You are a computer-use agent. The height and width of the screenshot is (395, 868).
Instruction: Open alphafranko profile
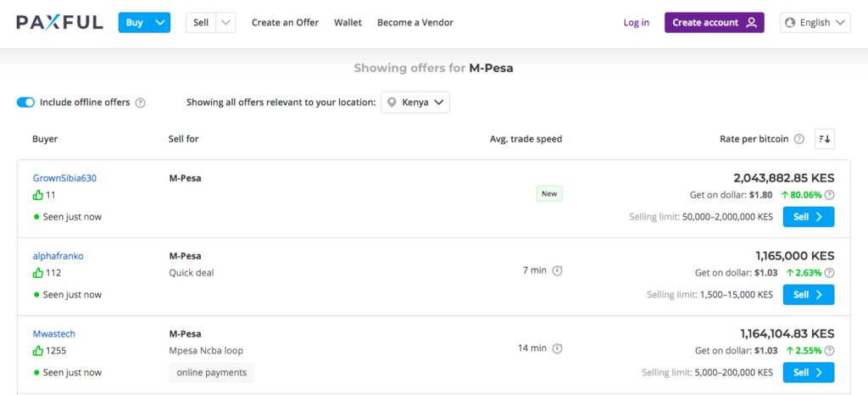(x=58, y=256)
